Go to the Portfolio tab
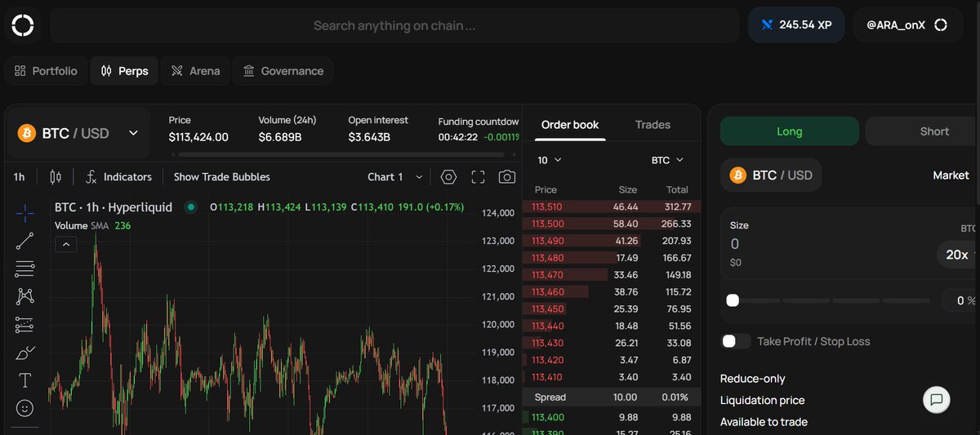980x435 pixels. (46, 71)
